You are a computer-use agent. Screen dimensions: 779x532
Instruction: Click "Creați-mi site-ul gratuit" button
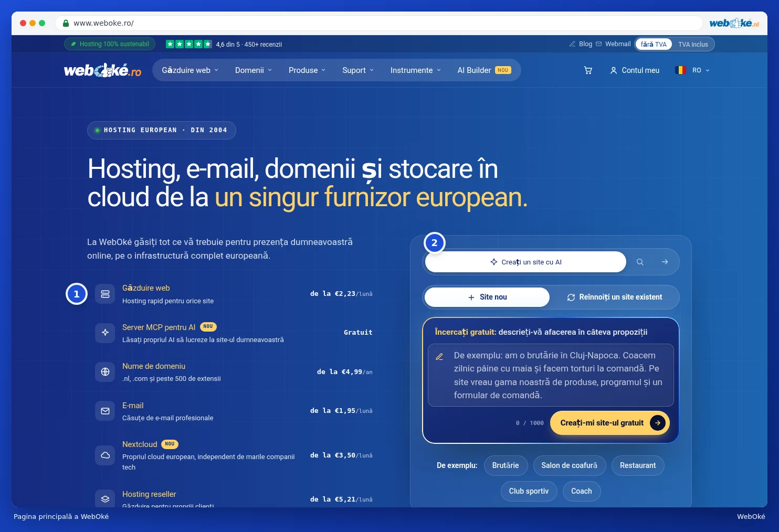pyautogui.click(x=610, y=423)
